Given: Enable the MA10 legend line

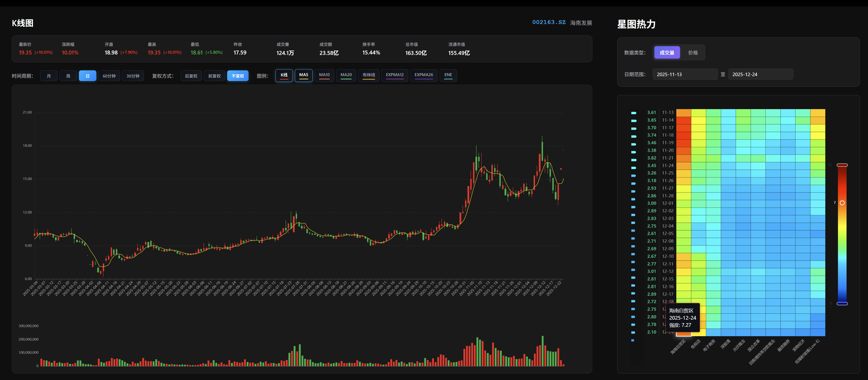Looking at the screenshot, I should (x=324, y=75).
